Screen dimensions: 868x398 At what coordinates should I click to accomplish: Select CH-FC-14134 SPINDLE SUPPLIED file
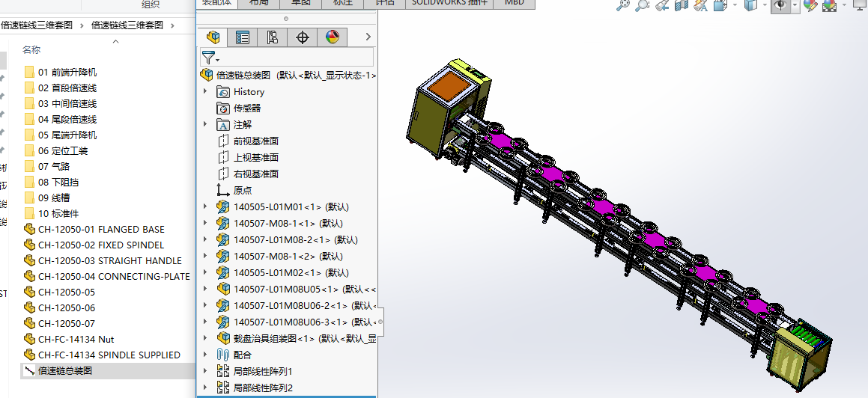[x=103, y=355]
